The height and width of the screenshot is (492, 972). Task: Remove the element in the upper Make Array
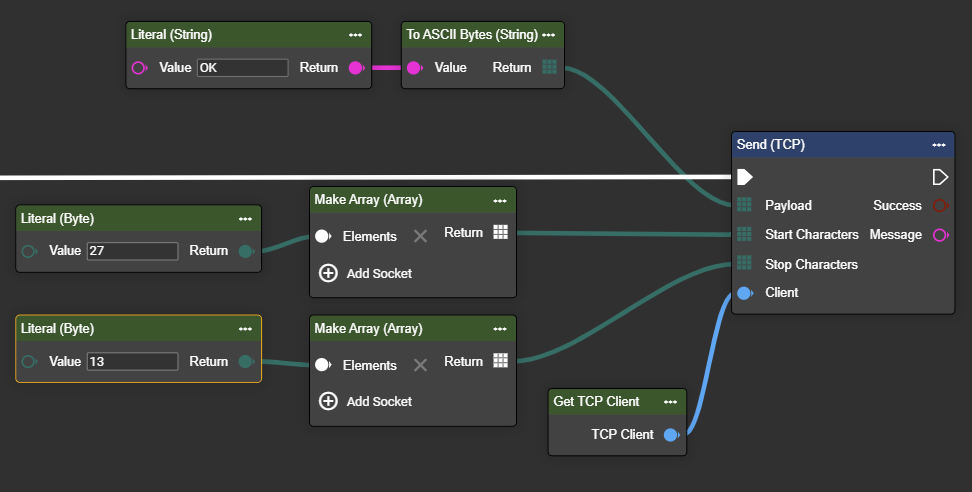click(420, 236)
